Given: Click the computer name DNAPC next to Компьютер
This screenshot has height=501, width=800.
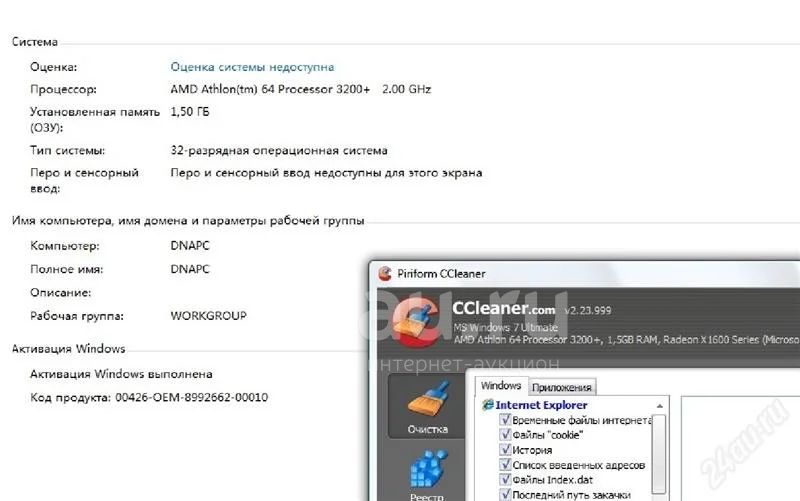Looking at the screenshot, I should coord(190,246).
